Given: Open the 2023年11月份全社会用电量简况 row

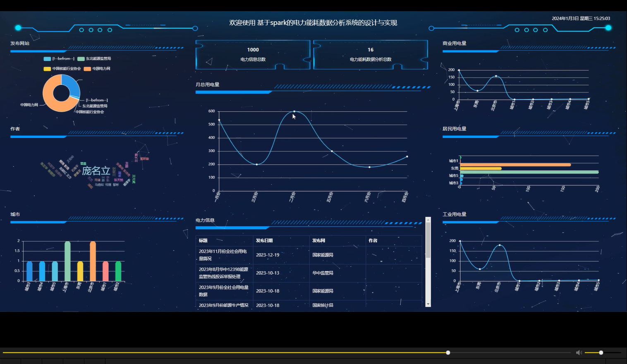Looking at the screenshot, I should click(x=309, y=255).
